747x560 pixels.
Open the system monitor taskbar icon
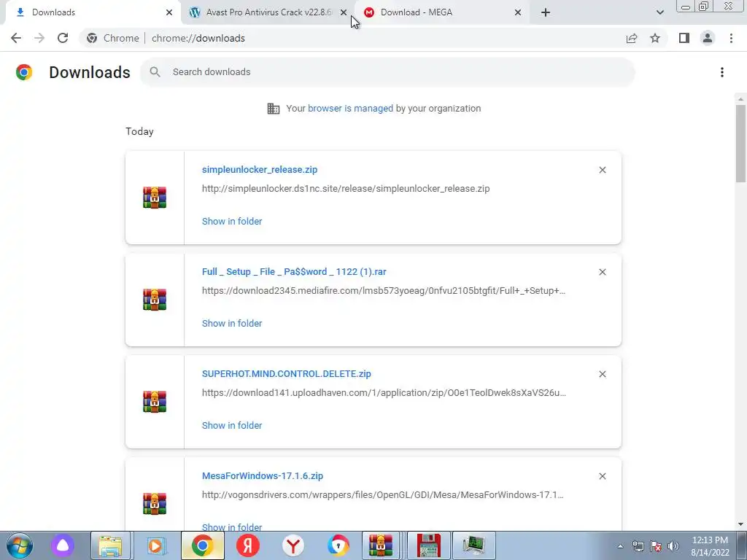click(473, 545)
